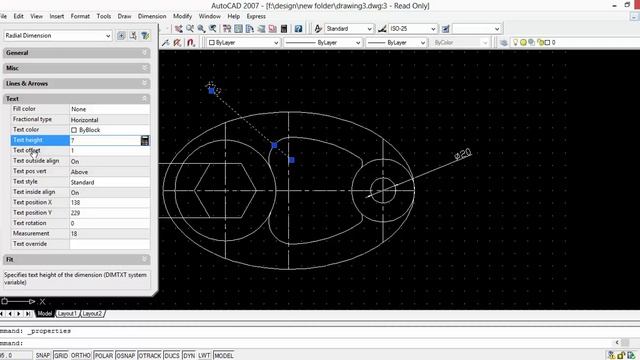640x360 pixels.
Task: Click the Text color ByBlock swatch
Action: (x=74, y=130)
